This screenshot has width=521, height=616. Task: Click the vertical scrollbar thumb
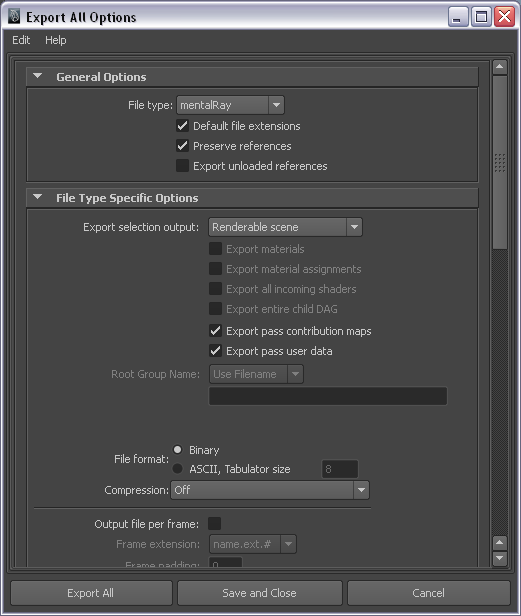coord(500,162)
